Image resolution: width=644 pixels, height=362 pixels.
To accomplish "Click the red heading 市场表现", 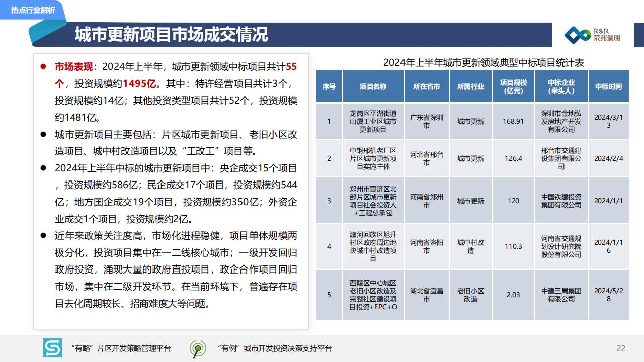I will (x=75, y=67).
